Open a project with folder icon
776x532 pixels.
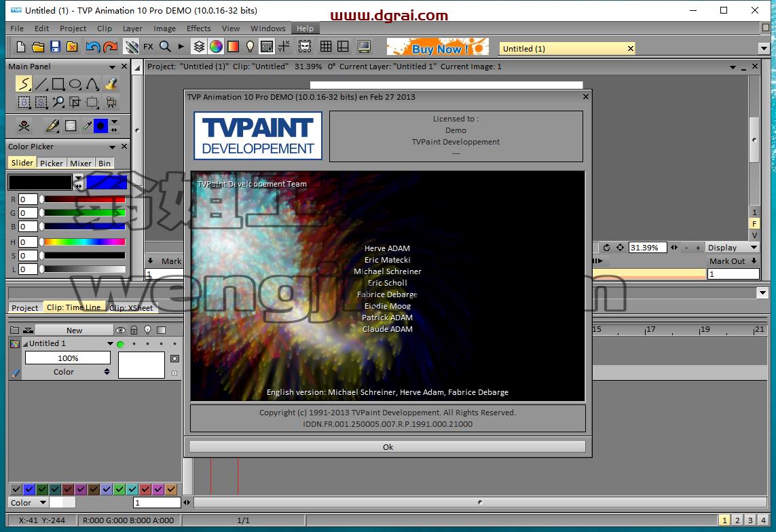pyautogui.click(x=38, y=47)
